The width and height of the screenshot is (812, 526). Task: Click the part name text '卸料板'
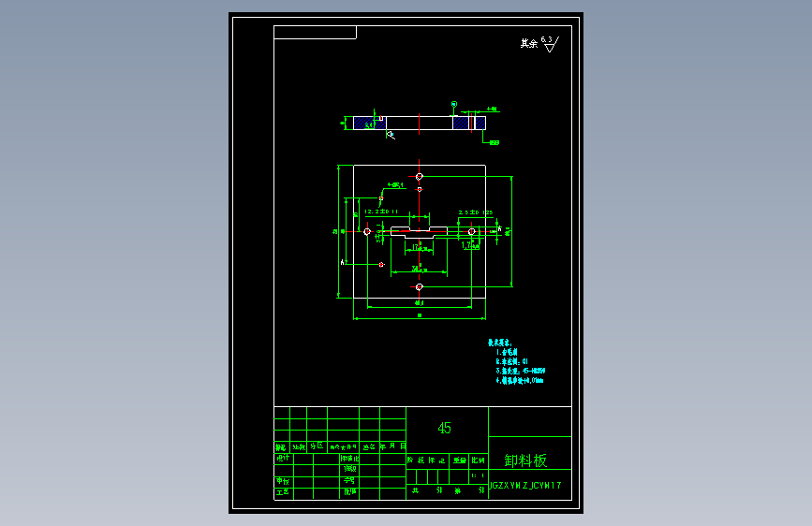(x=525, y=460)
